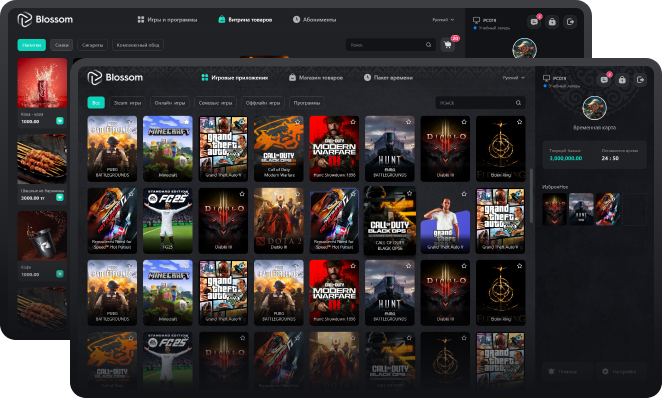The width and height of the screenshot is (662, 398).
Task: Click search magnifier in front window
Action: tap(518, 103)
